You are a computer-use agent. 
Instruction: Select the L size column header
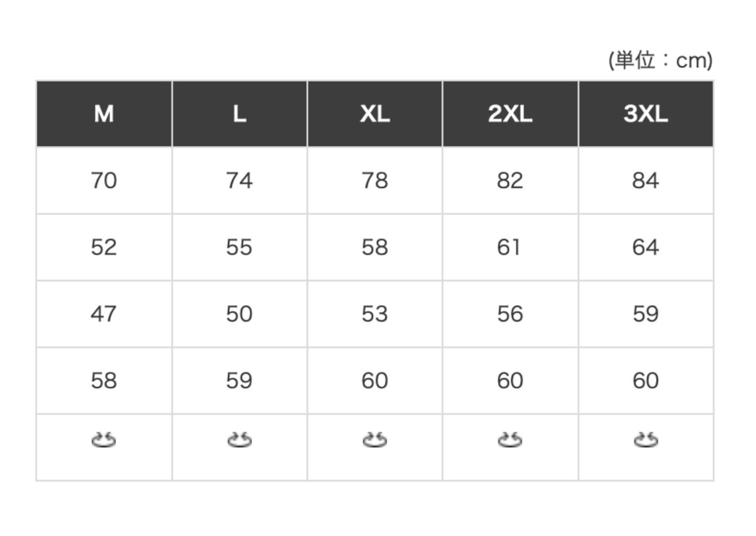[x=239, y=113]
